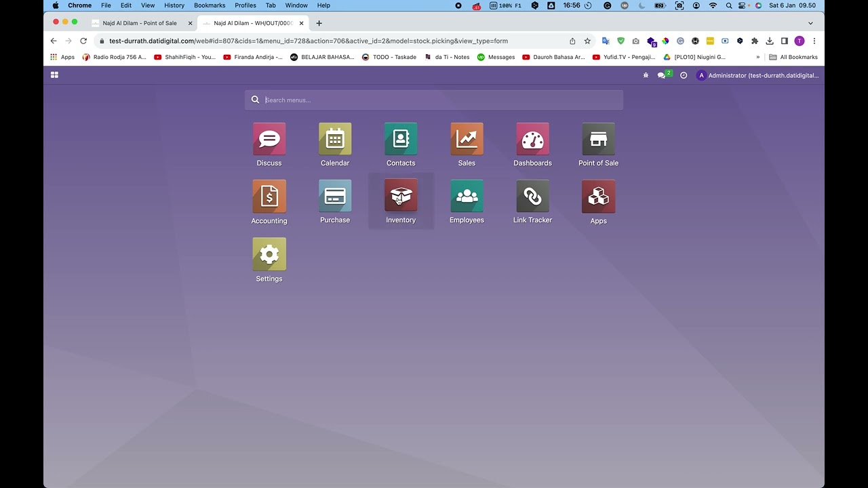Bookmark this page with the star icon
868x488 pixels.
tap(587, 41)
